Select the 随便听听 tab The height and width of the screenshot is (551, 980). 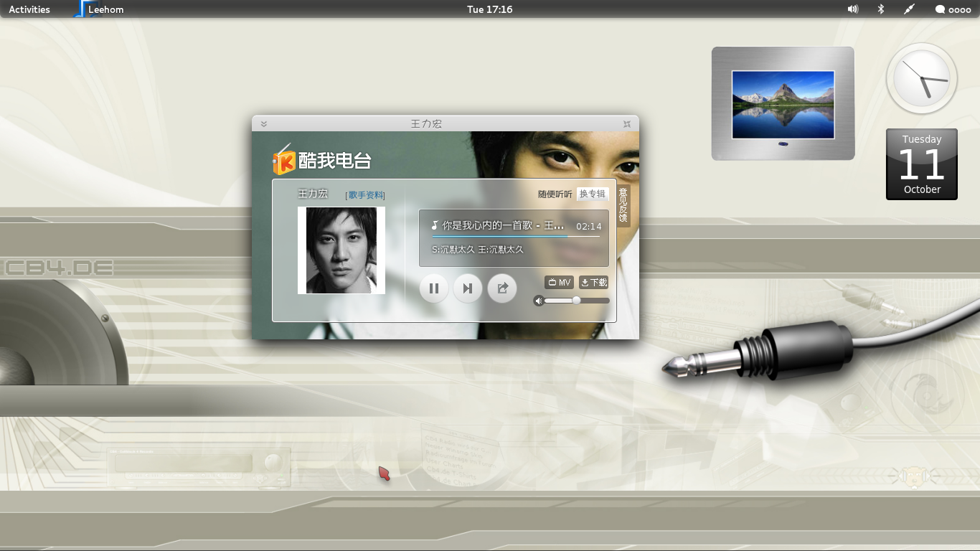coord(555,194)
